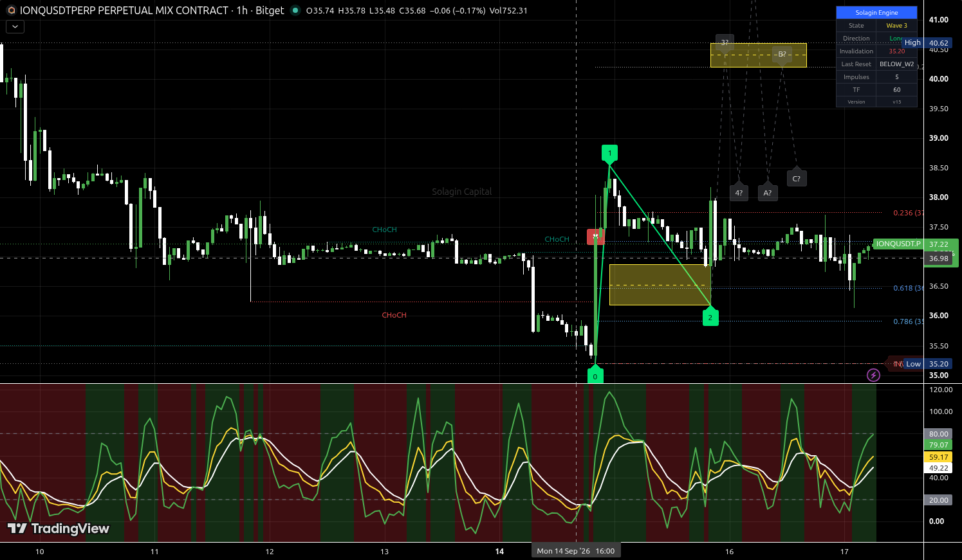Image resolution: width=962 pixels, height=560 pixels.
Task: Click date 12 on time axis
Action: [270, 552]
